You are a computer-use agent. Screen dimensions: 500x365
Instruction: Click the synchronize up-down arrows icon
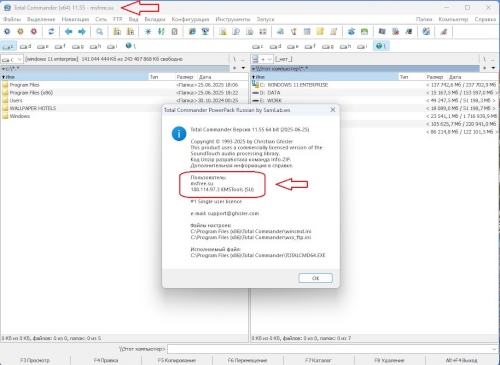[x=161, y=32]
